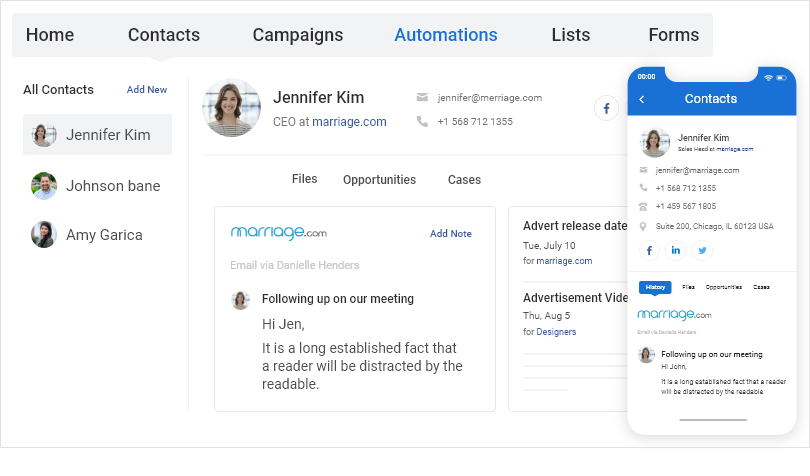Click avatar beside mobile Following up message

(x=646, y=355)
